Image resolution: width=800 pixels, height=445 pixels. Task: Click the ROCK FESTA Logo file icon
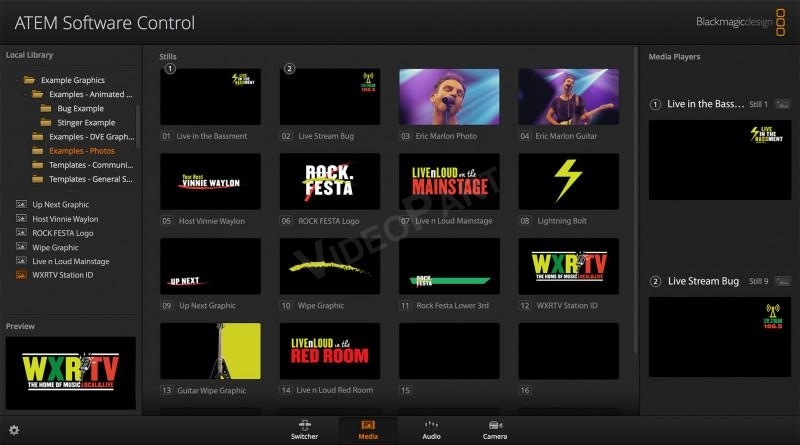pyautogui.click(x=21, y=233)
